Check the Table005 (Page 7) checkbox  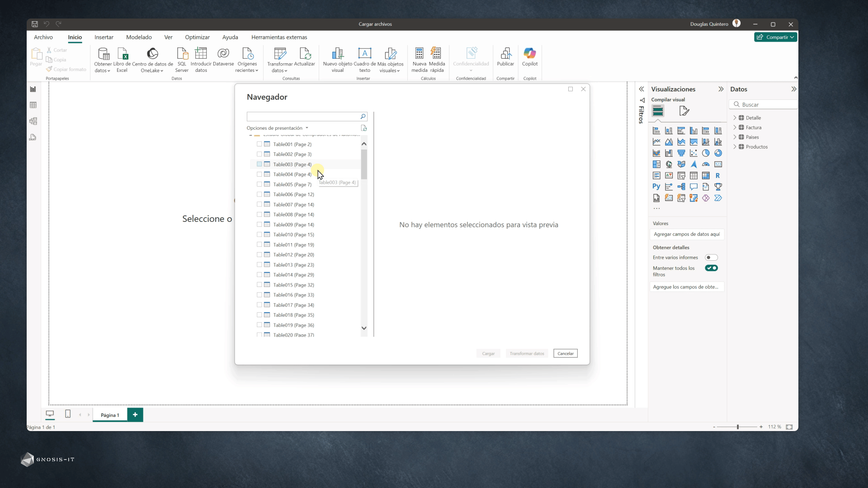259,184
